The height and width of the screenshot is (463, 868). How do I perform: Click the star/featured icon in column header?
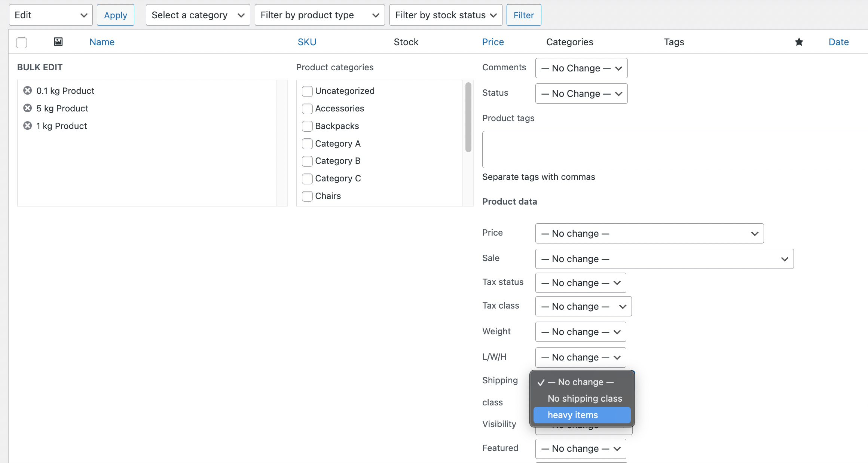(x=798, y=42)
